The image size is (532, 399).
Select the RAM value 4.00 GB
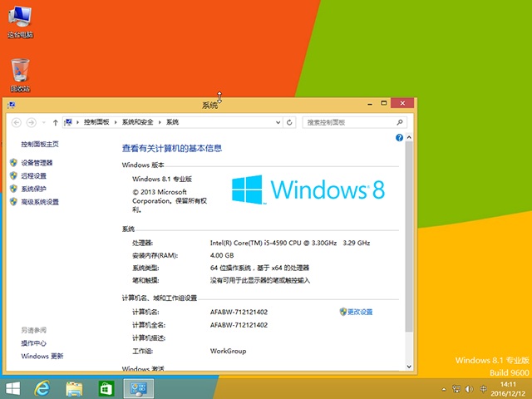point(222,255)
